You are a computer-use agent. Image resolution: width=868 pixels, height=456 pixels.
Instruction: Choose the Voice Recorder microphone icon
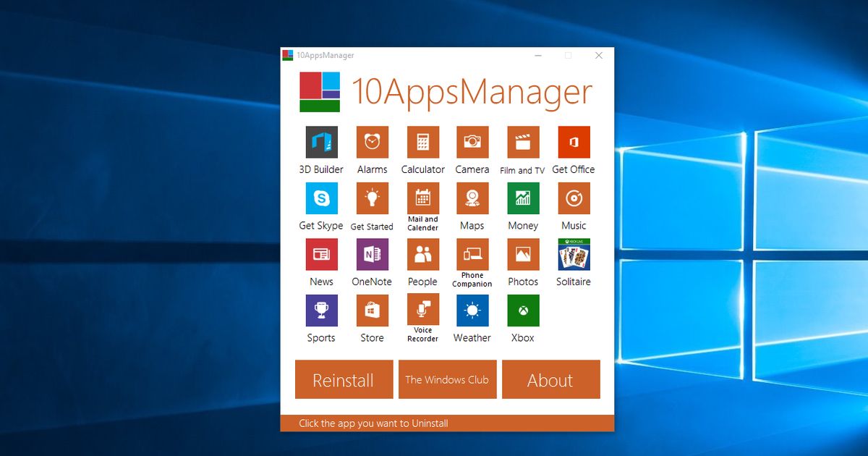[x=423, y=310]
